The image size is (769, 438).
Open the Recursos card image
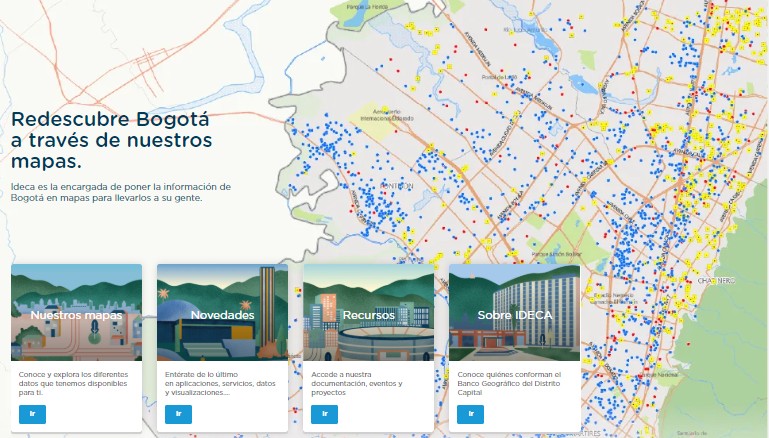click(368, 312)
